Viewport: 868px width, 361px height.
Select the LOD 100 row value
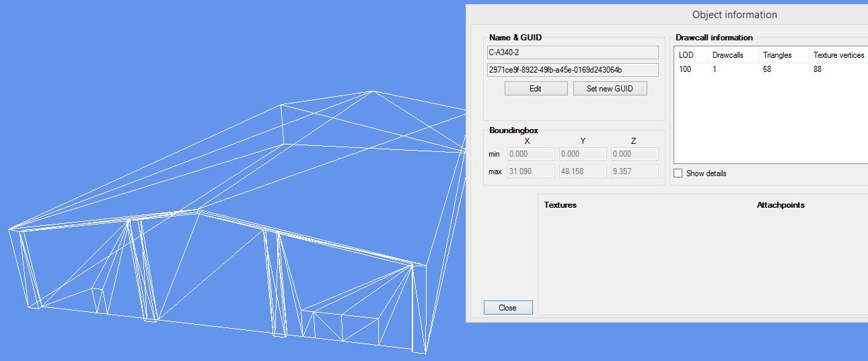tap(685, 69)
